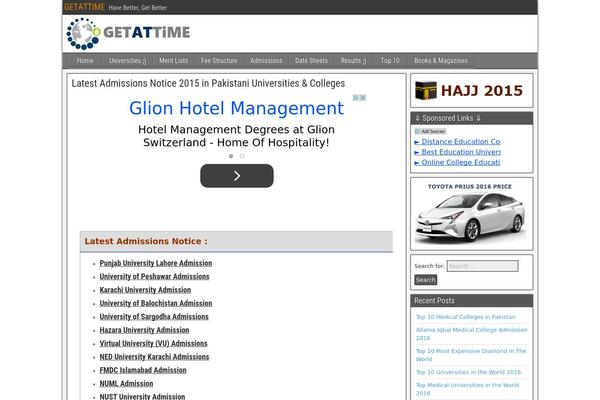Click the Glion Hotel Management ad headline
Viewport: 600px width, 400px height.
(x=236, y=108)
